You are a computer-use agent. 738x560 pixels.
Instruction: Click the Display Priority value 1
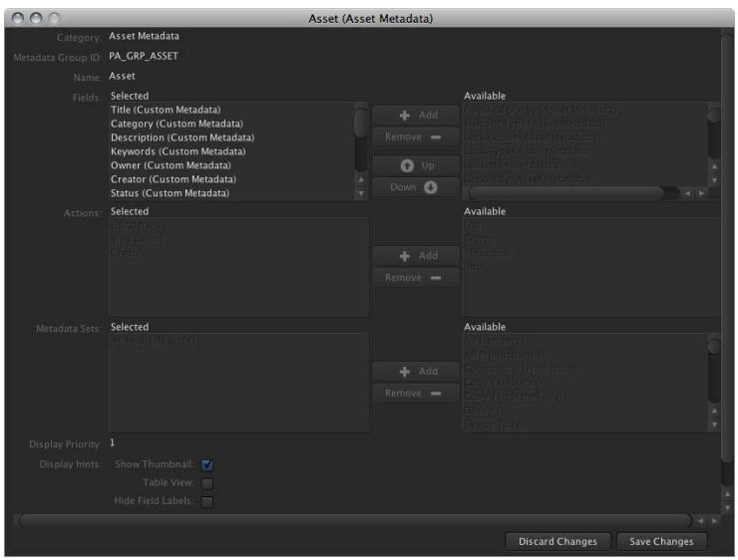point(112,442)
